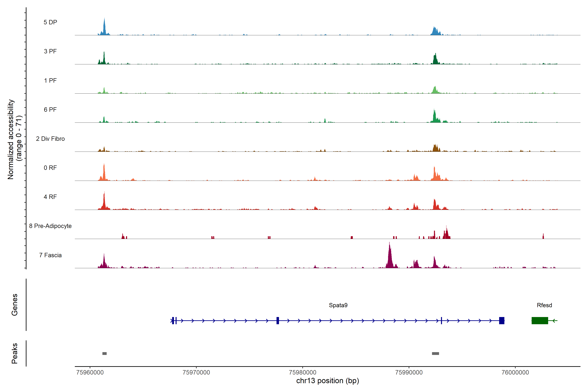Click the 3 PF track label
This screenshot has height=392, width=588.
[x=50, y=51]
